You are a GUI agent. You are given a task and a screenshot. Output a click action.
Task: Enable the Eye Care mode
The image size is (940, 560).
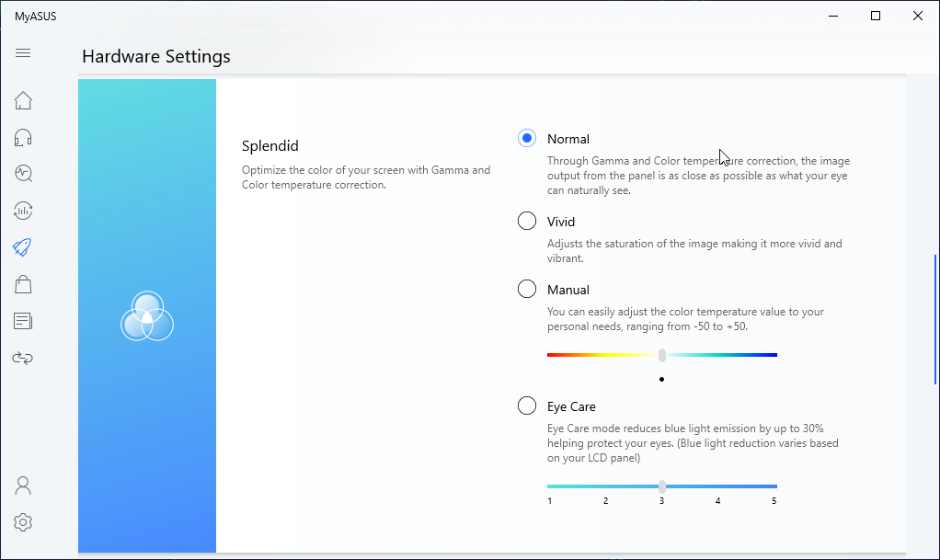point(527,406)
